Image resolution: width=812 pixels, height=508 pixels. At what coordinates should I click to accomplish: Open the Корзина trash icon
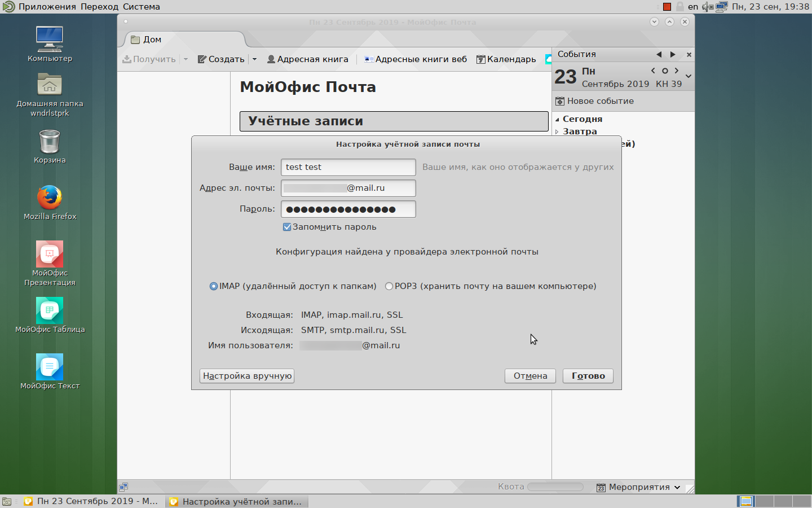(x=50, y=146)
